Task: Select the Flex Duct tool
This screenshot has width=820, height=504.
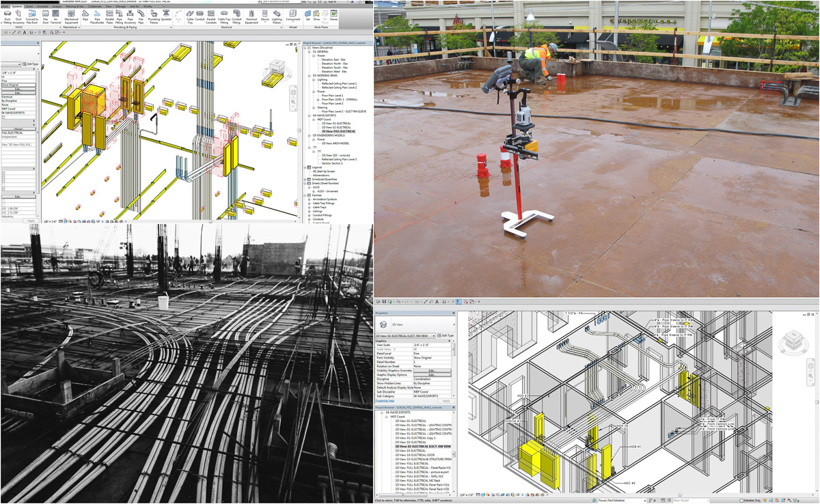Action: (46, 16)
